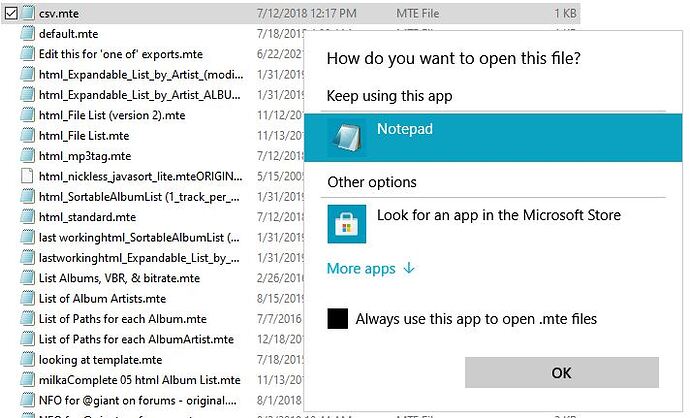The image size is (690, 418).
Task: Select file 'html_nickless_javasort_lite.mteORIGIN...'
Action: pyautogui.click(x=140, y=176)
